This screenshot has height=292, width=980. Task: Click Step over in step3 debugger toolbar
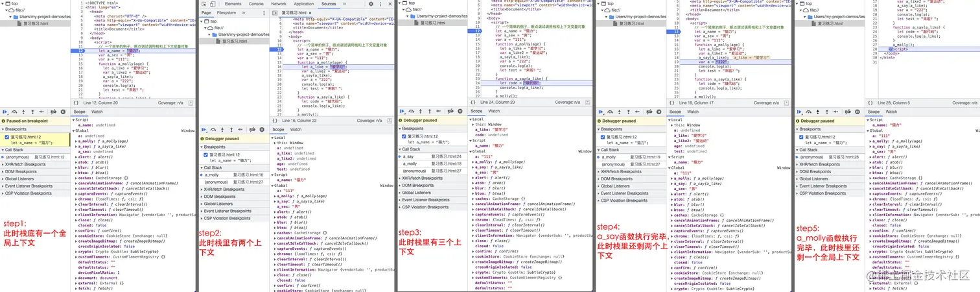pos(412,112)
